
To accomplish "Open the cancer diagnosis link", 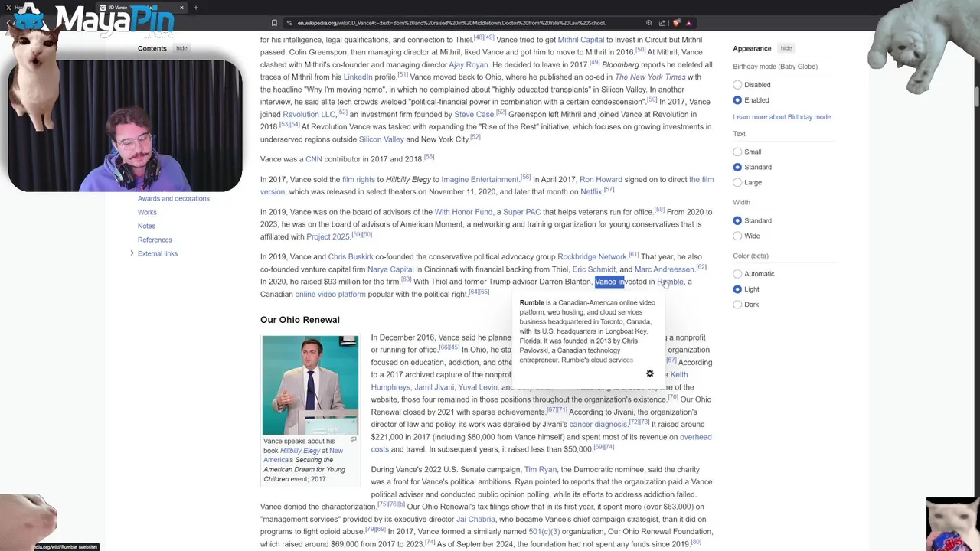I will click(x=598, y=425).
